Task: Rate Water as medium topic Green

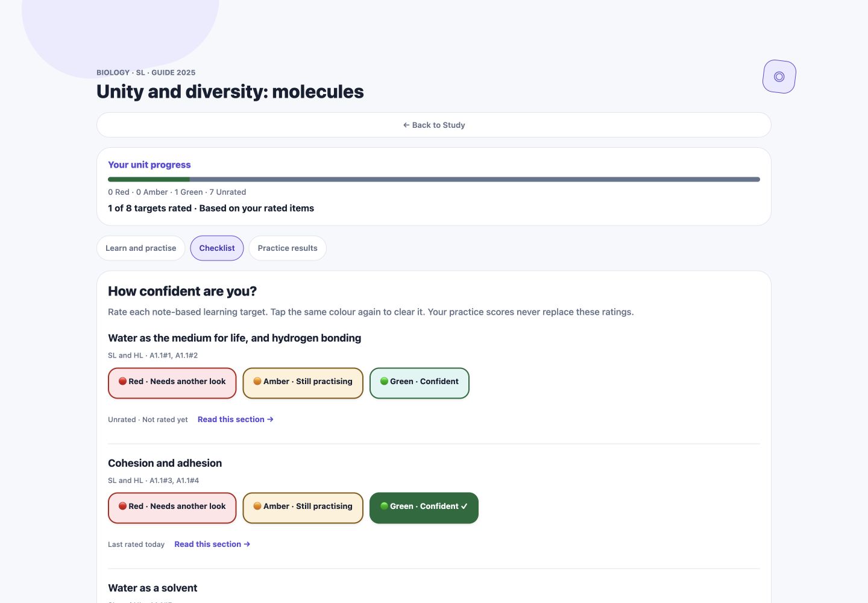Action: point(420,383)
